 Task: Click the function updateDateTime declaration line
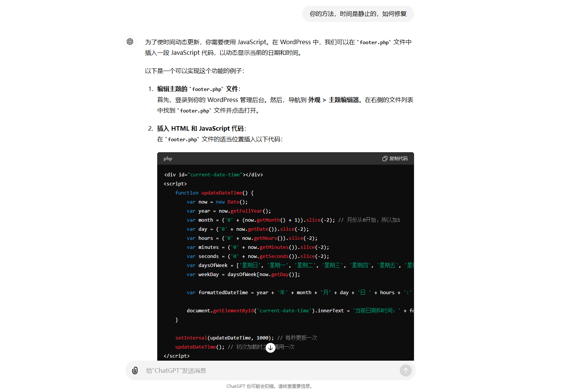point(214,193)
